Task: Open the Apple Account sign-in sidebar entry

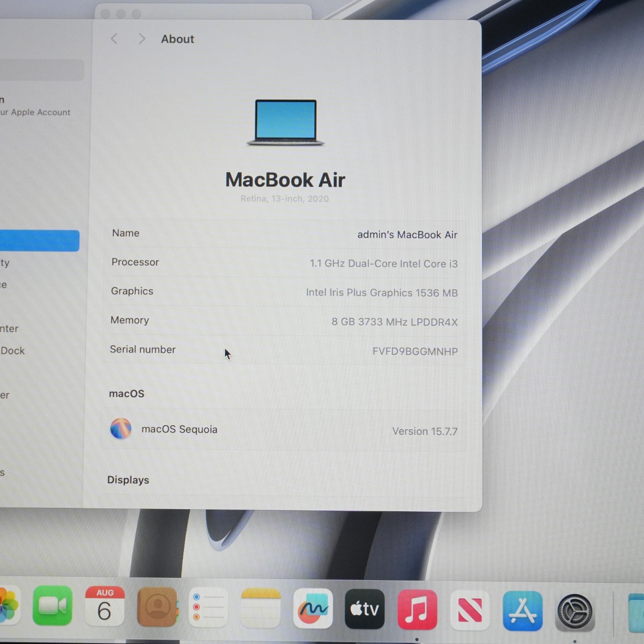Action: pyautogui.click(x=35, y=106)
